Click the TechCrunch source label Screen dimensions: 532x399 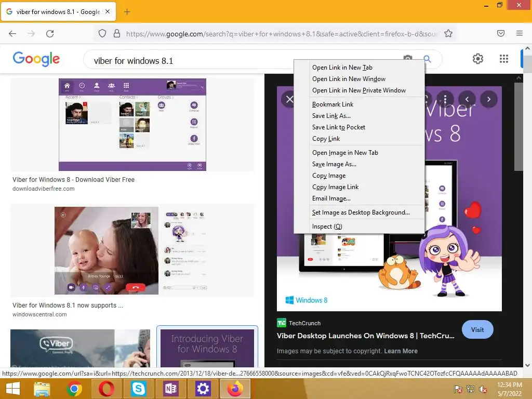tap(304, 323)
